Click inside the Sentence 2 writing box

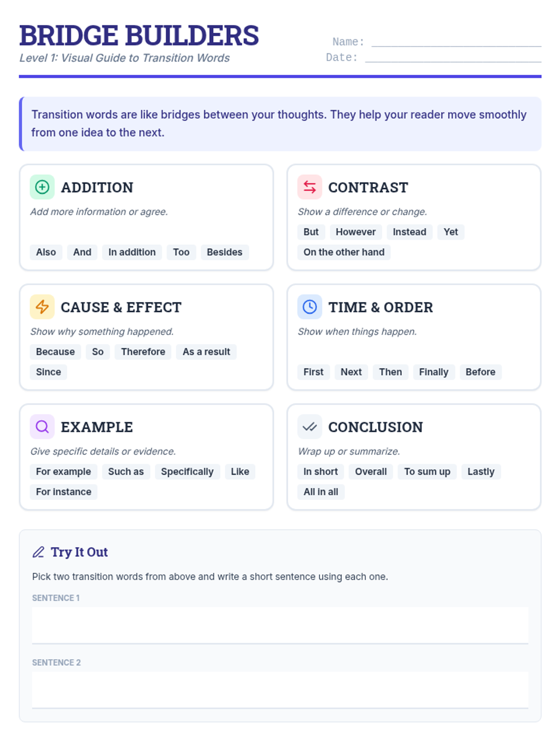280,690
